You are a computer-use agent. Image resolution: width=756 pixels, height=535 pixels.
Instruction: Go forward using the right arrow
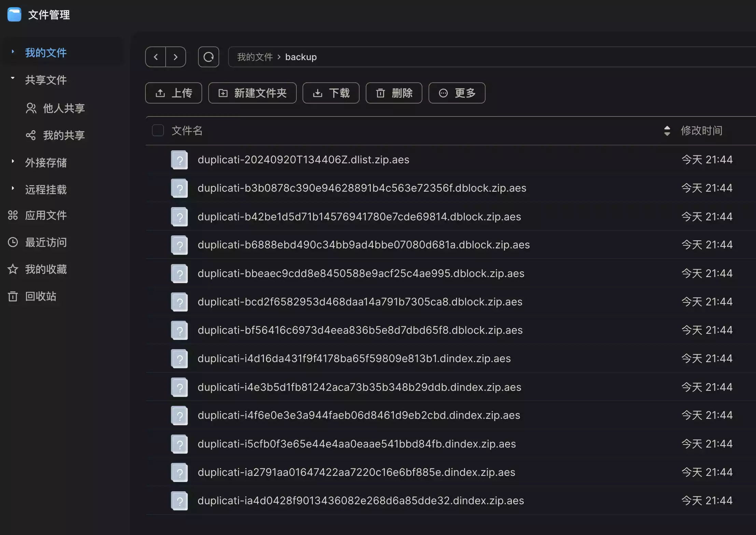(176, 57)
